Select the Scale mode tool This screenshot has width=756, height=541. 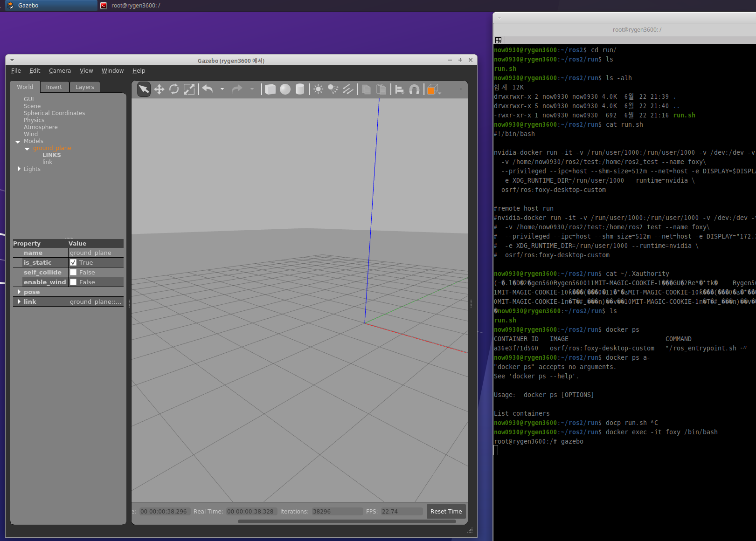(189, 89)
